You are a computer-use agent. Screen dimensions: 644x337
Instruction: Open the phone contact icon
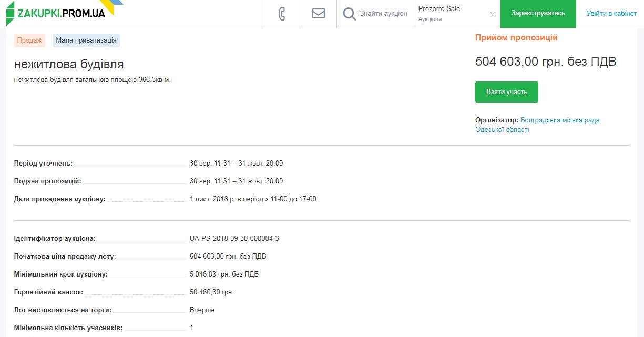(x=281, y=14)
